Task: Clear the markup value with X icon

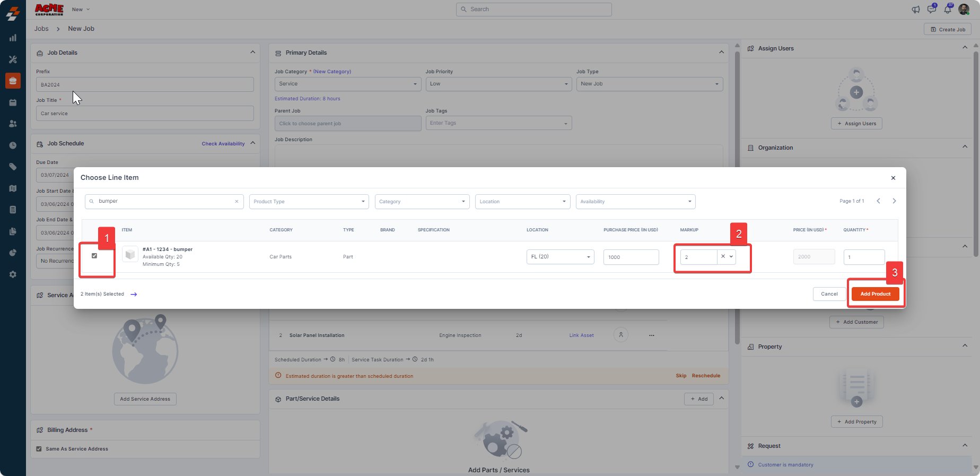Action: [x=723, y=256]
